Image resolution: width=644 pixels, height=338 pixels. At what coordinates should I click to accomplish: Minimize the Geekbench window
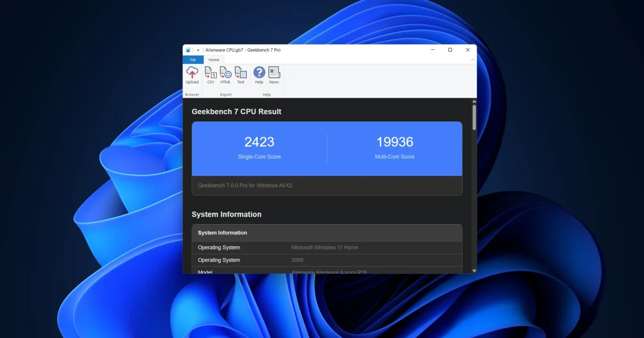point(433,50)
